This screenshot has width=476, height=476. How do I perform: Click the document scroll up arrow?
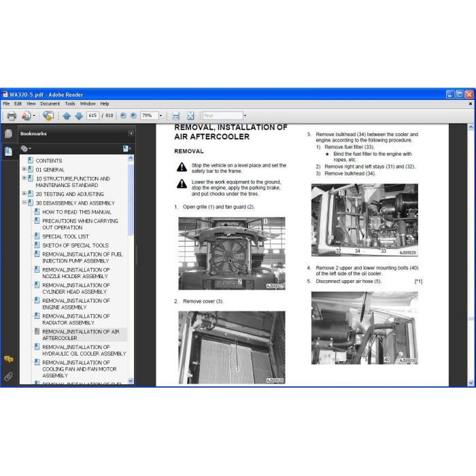[x=471, y=127]
